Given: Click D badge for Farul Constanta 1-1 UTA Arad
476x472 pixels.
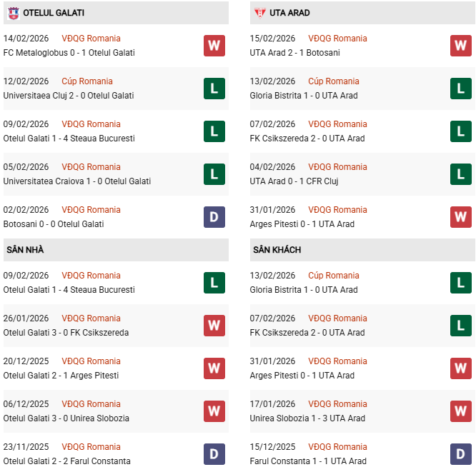Looking at the screenshot, I should (x=460, y=454).
